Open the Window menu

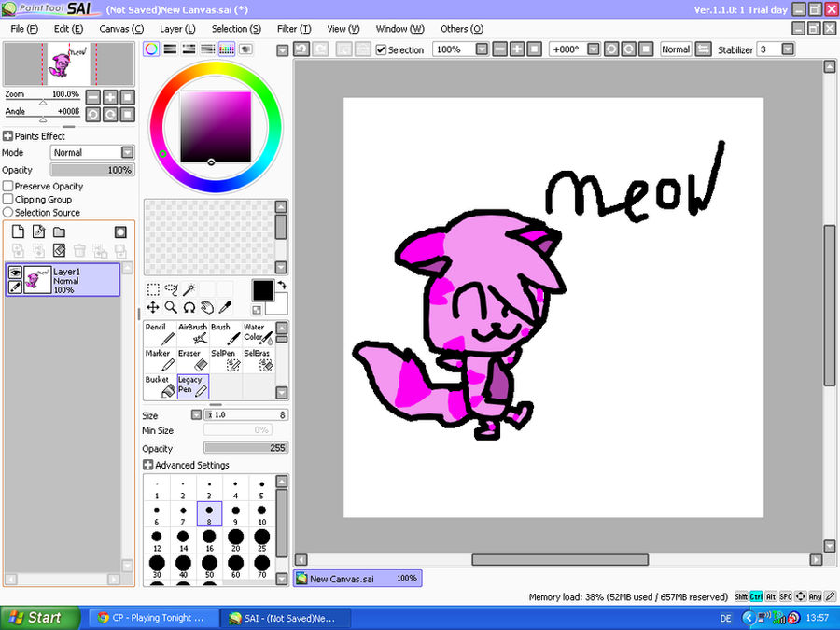pos(399,29)
